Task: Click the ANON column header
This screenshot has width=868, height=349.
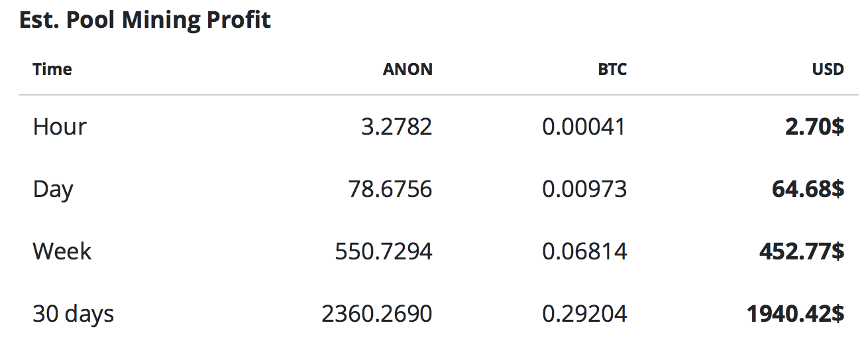Action: pyautogui.click(x=407, y=69)
